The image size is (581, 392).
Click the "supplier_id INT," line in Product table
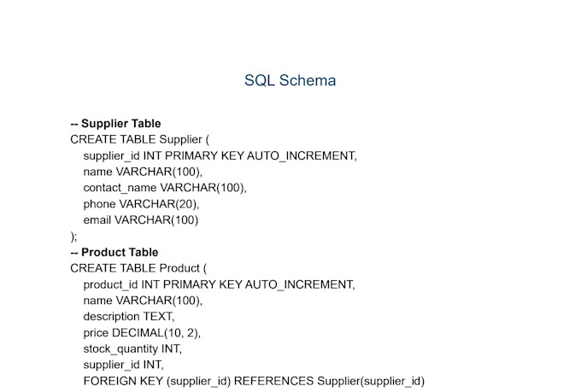[x=123, y=365]
